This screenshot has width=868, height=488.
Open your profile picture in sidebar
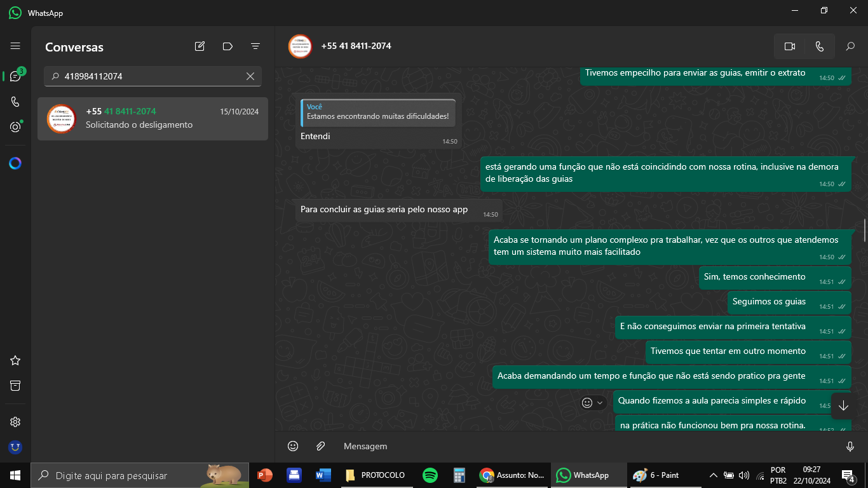pyautogui.click(x=15, y=447)
